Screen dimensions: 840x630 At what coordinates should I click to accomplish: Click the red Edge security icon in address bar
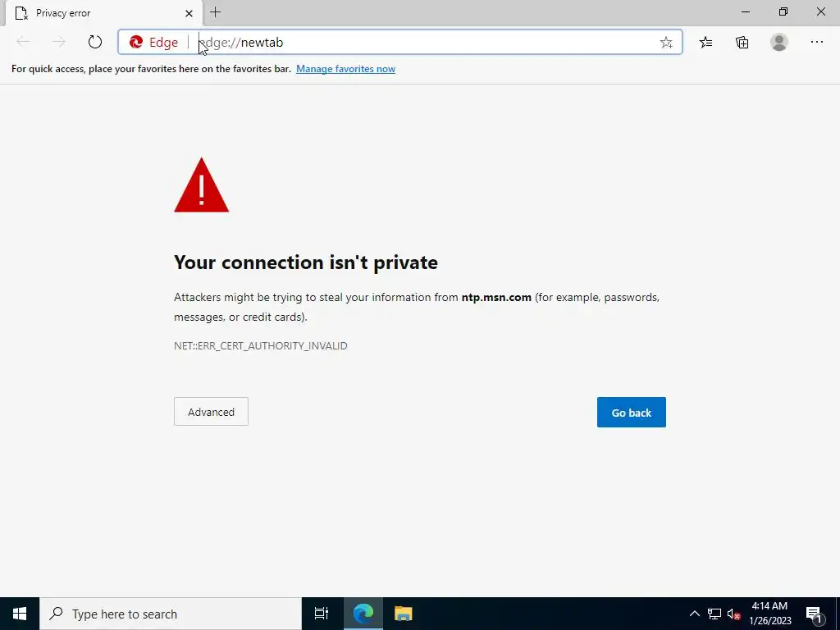136,42
